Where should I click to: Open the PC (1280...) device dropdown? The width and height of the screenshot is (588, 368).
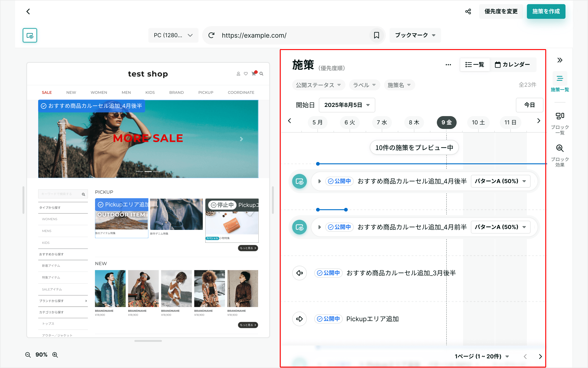click(173, 36)
